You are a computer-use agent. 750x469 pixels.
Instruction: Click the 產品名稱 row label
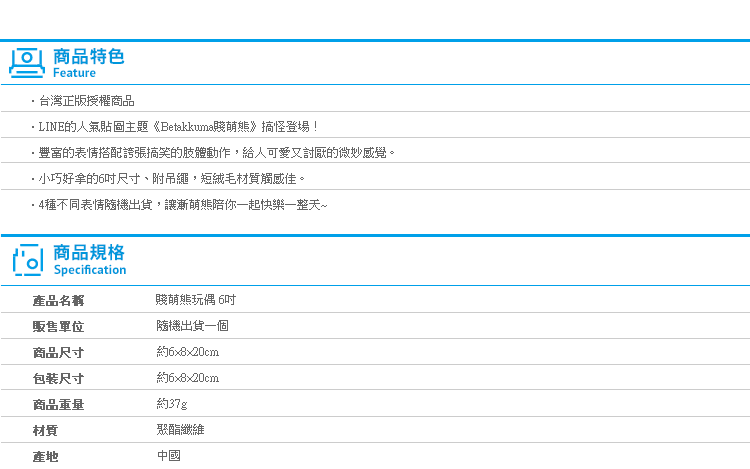(58, 301)
